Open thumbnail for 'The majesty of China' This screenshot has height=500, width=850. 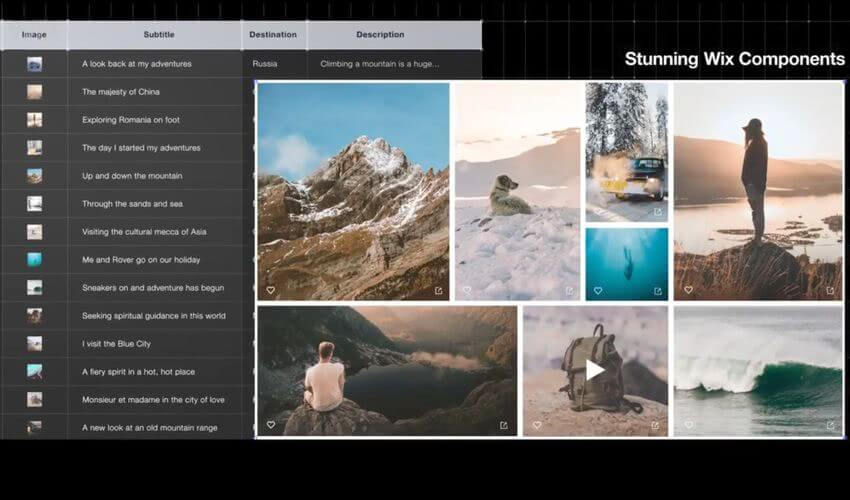35,92
